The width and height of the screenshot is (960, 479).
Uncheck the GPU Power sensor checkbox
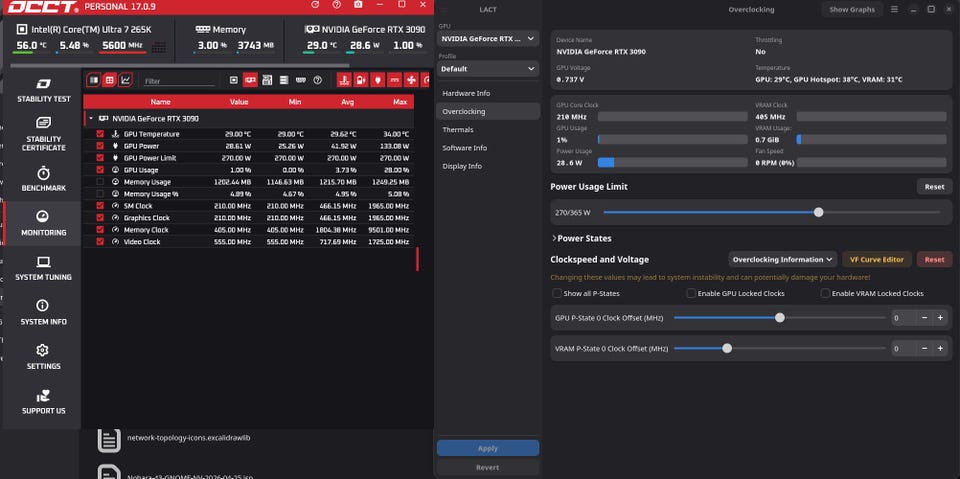click(x=100, y=146)
